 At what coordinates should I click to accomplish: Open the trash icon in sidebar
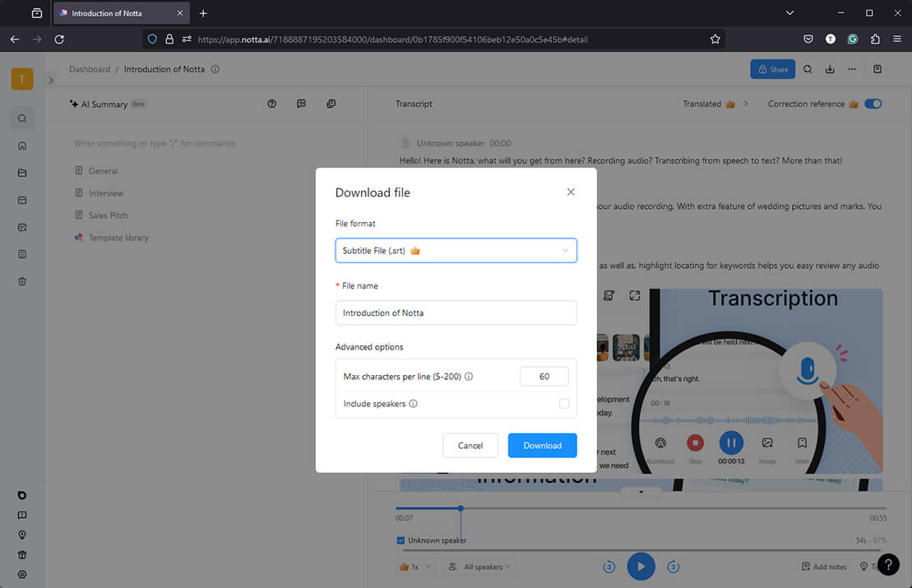22,281
